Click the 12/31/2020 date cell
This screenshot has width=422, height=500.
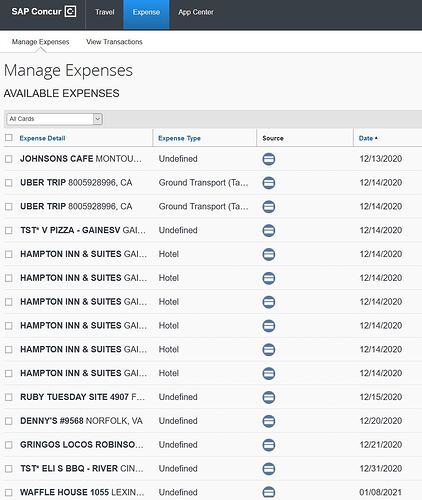click(381, 469)
